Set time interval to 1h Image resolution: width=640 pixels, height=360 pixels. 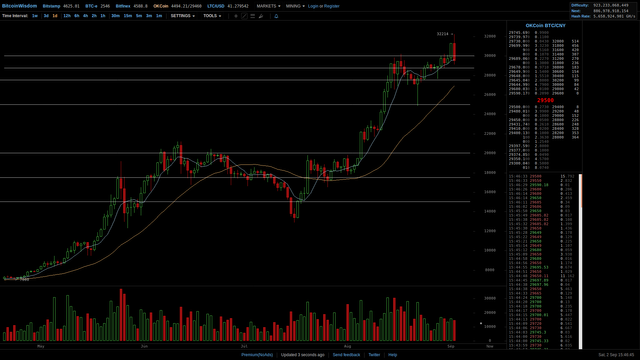coord(103,16)
